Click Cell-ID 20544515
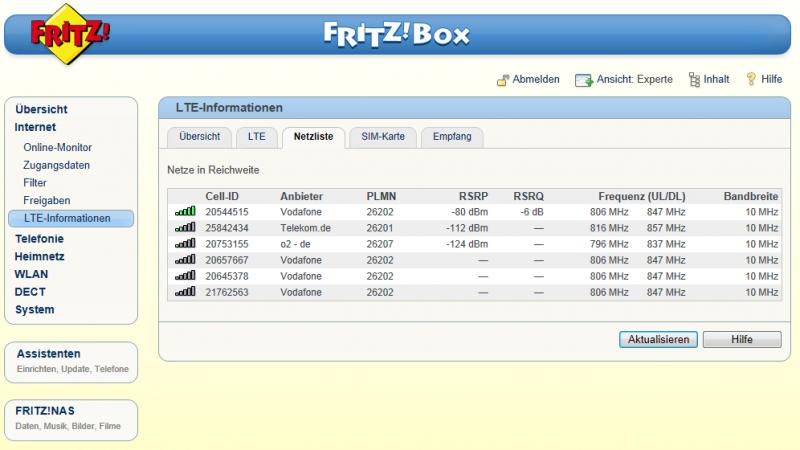Screen dimensions: 800x450 pyautogui.click(x=227, y=212)
